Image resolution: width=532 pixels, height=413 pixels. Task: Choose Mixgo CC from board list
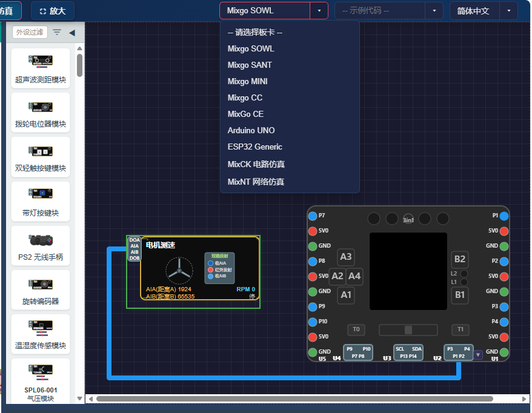290,97
